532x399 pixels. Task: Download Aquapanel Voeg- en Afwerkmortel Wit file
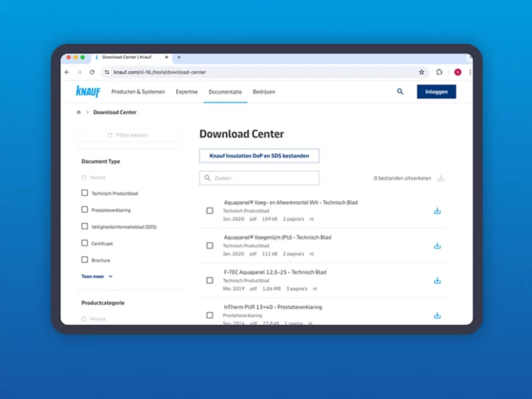pos(437,211)
